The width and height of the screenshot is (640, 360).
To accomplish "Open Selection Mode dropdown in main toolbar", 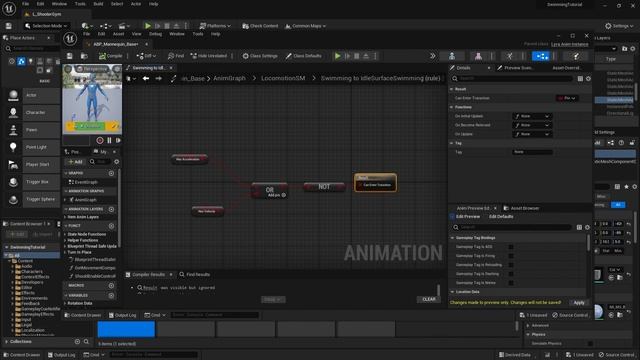I will coord(46,26).
